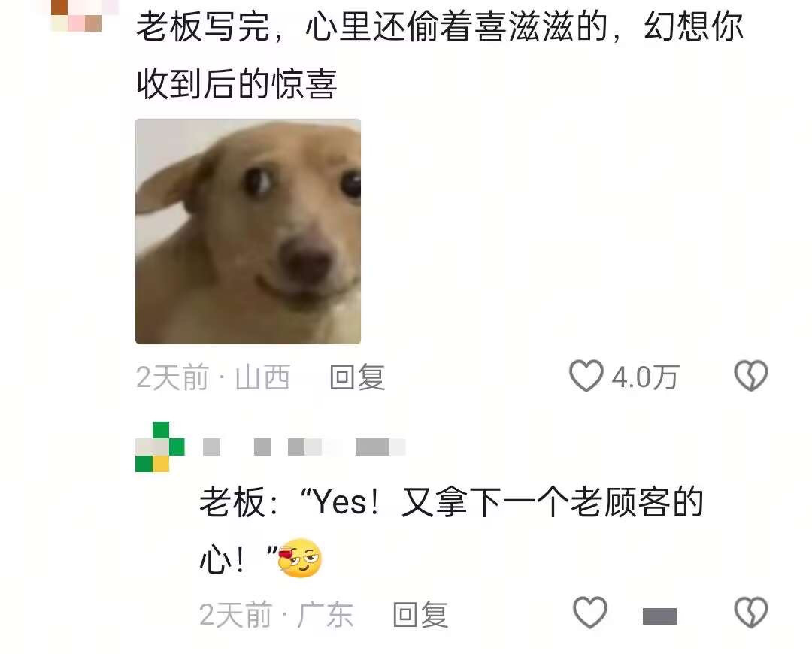The image size is (812, 654).
Task: Open the green pixelated avatar of replier
Action: [x=160, y=447]
